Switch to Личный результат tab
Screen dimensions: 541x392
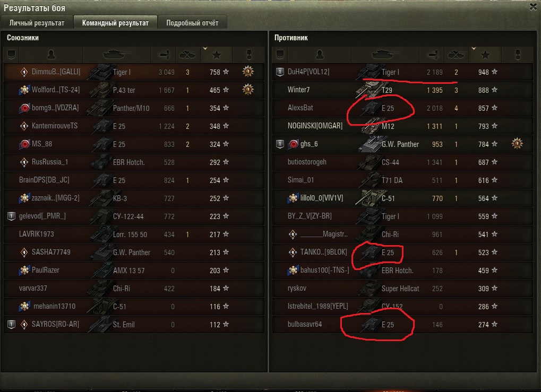pos(37,23)
